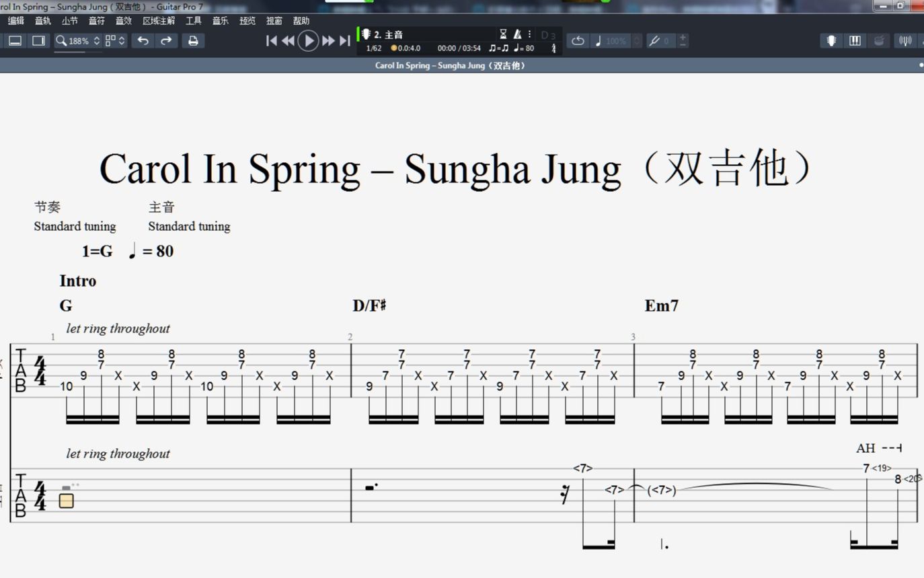This screenshot has height=578, width=924.
Task: Open the 小节 menu
Action: click(x=70, y=21)
